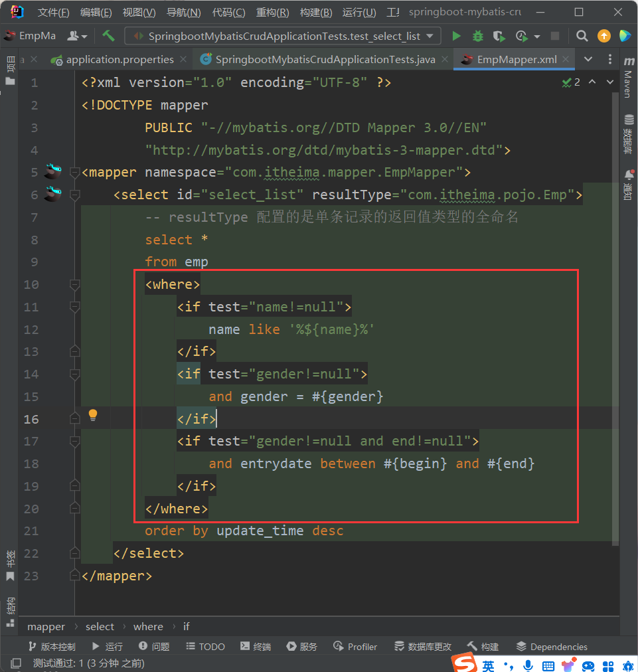Switch to application.properties tab

(120, 60)
